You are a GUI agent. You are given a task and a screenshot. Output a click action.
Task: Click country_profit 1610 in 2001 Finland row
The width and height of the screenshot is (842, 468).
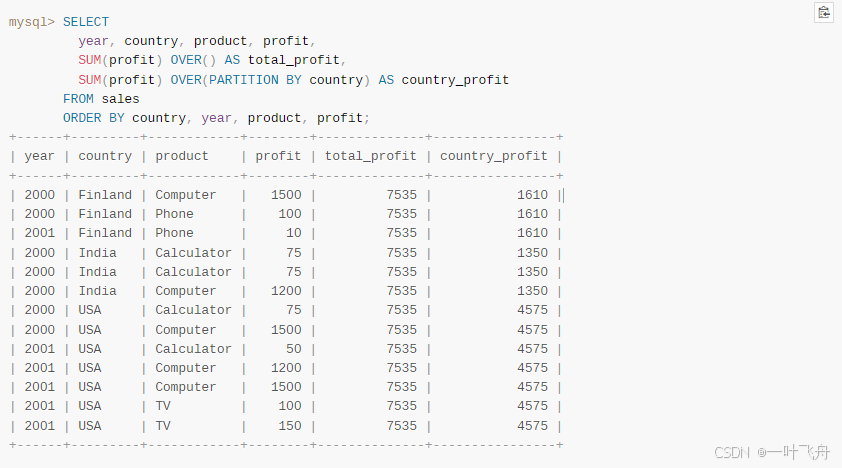pyautogui.click(x=532, y=233)
